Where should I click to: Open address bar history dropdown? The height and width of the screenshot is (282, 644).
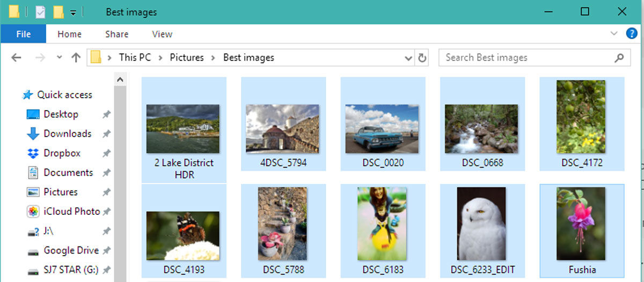point(408,57)
